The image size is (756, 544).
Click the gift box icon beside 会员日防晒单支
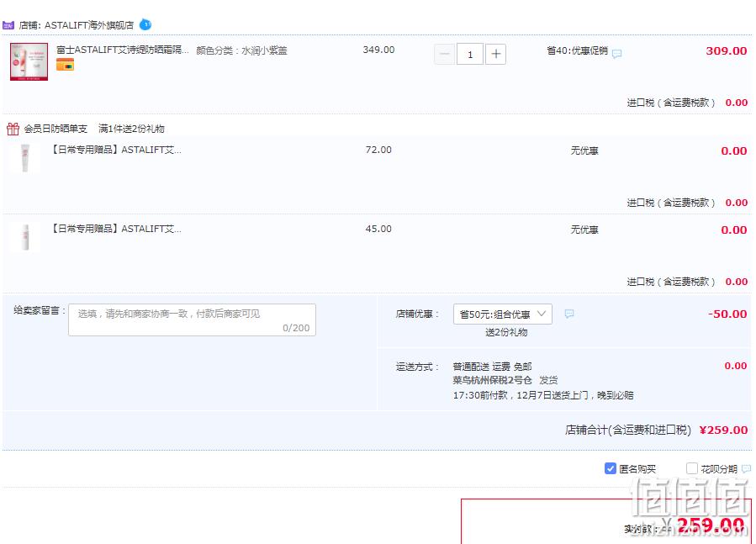pos(13,129)
